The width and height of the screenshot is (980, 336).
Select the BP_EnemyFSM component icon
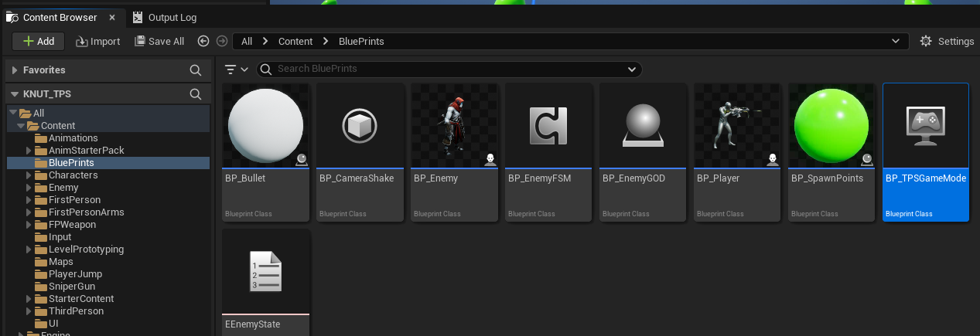pos(549,125)
